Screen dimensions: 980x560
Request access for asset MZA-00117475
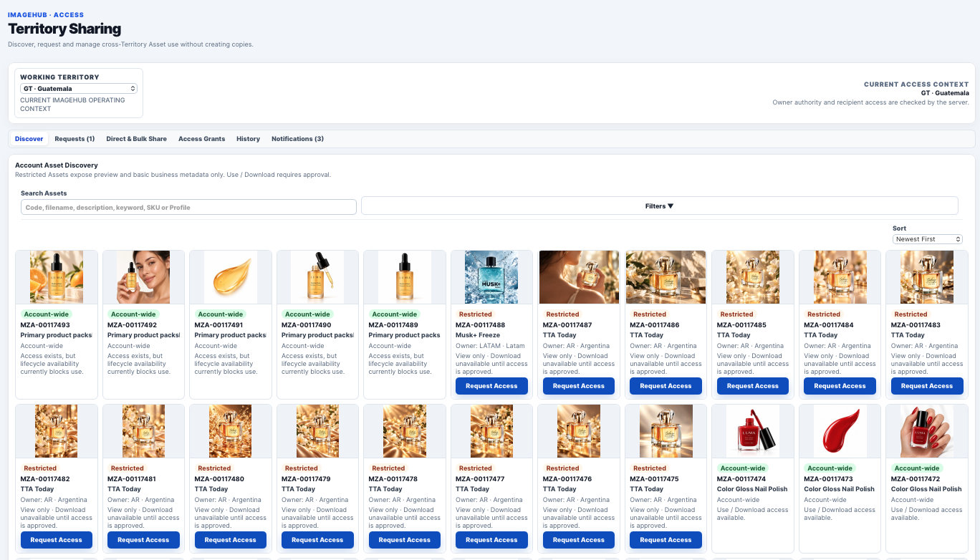coord(666,540)
